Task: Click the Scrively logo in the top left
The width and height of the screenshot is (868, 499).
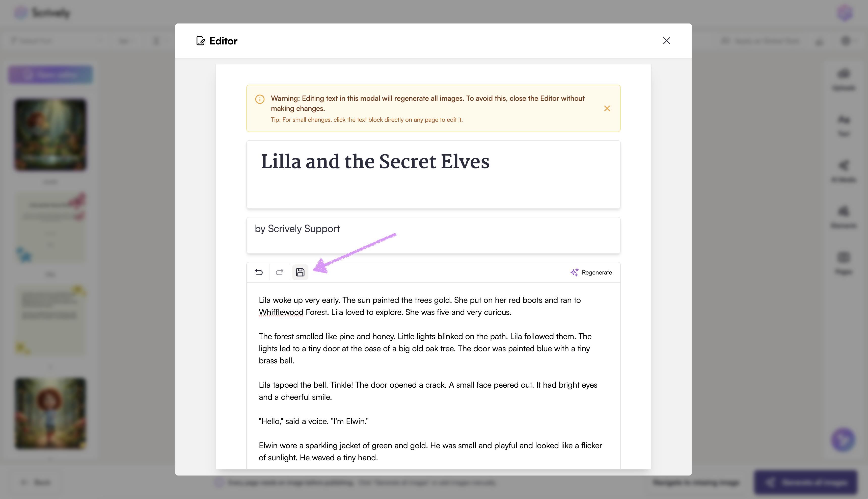Action: pyautogui.click(x=42, y=13)
